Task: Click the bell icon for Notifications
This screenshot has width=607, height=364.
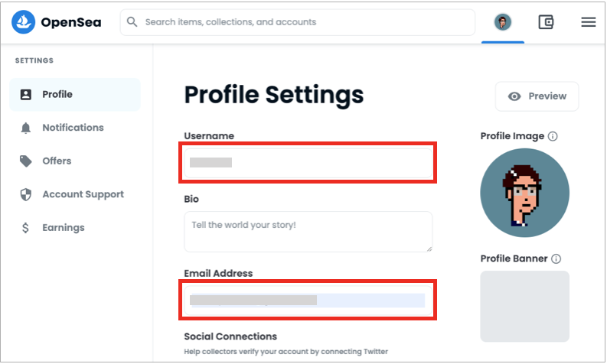Action: pyautogui.click(x=25, y=128)
